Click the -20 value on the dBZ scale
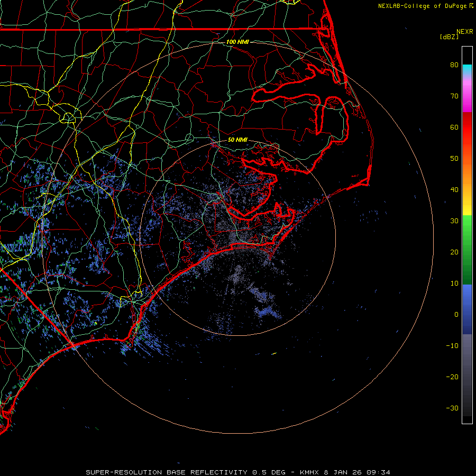The width and height of the screenshot is (476, 476). pos(452,377)
